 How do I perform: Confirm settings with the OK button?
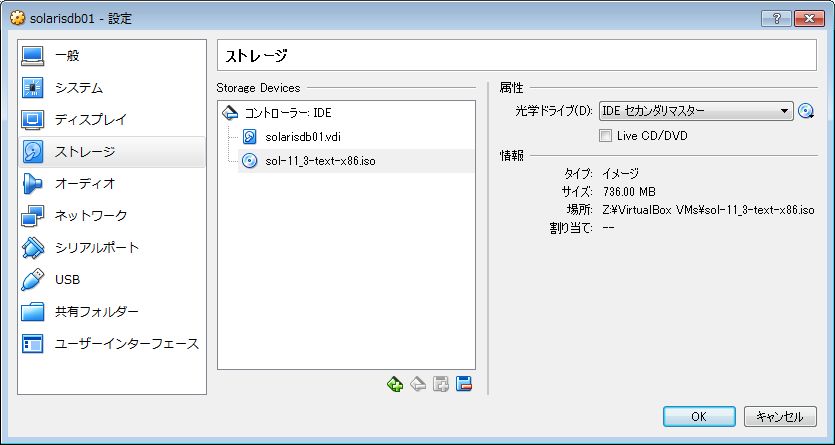[x=699, y=417]
